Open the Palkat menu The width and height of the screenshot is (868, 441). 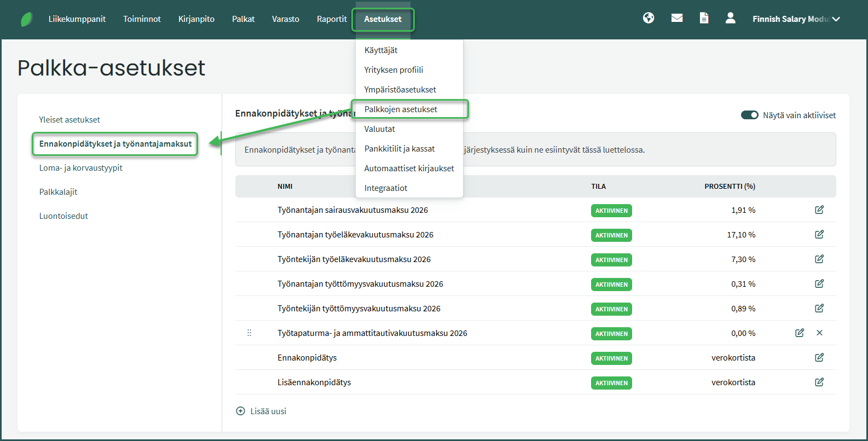[243, 19]
